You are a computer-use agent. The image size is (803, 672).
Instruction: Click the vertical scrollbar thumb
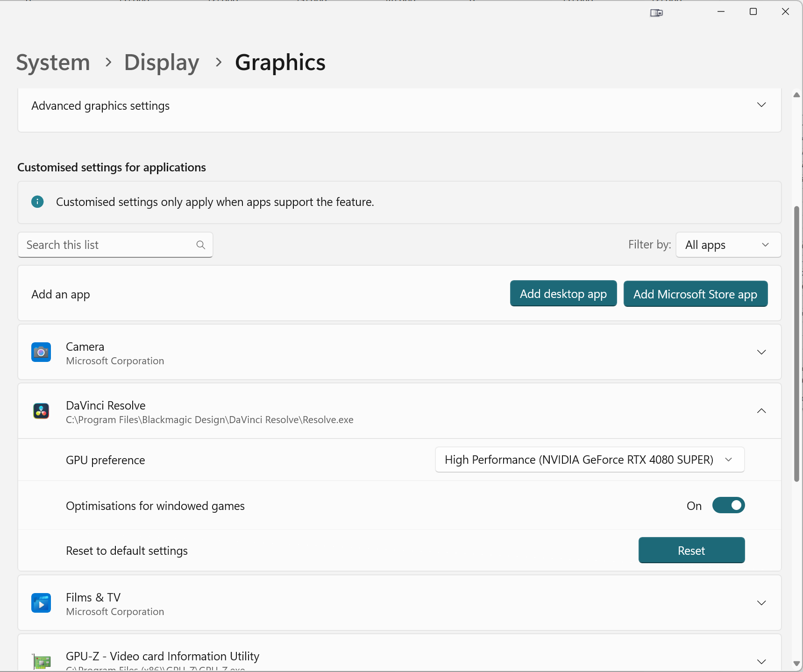[x=797, y=343]
